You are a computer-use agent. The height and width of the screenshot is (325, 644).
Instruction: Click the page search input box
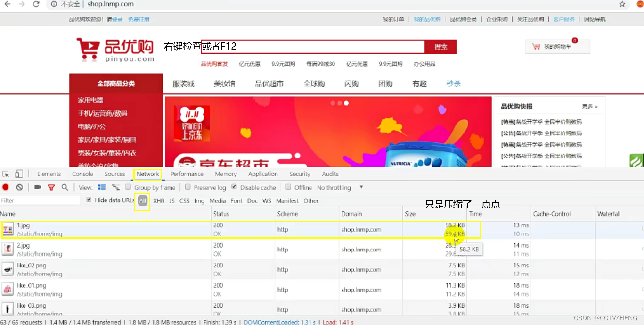313,47
